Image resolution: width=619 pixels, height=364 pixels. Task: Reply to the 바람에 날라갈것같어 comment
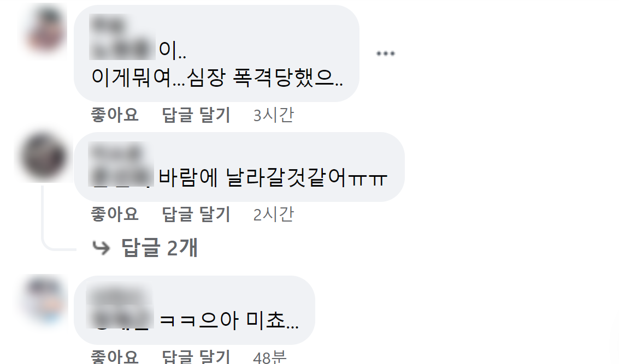point(196,214)
